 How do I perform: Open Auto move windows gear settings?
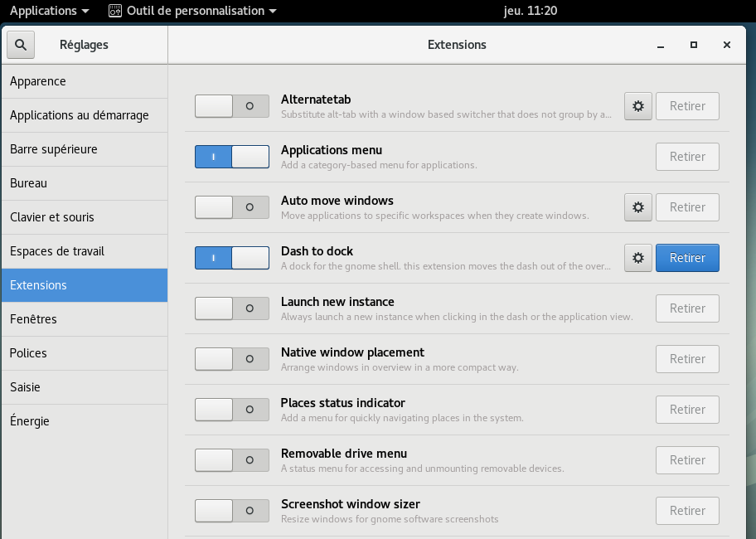pyautogui.click(x=637, y=207)
